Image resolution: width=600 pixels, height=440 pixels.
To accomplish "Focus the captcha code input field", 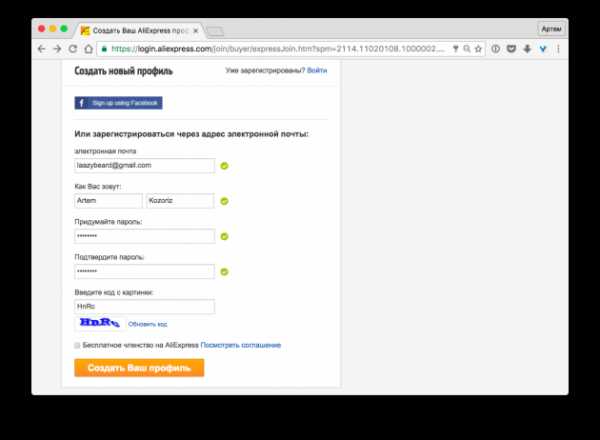I will 145,306.
